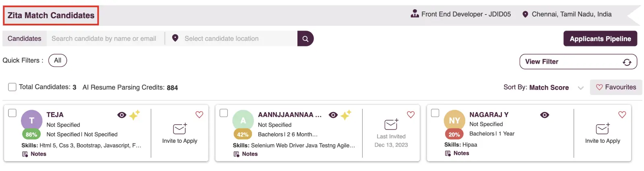Click AANNJJAANNAA avatar circle labeled A
Screen dimensions: 644x171
tap(243, 120)
